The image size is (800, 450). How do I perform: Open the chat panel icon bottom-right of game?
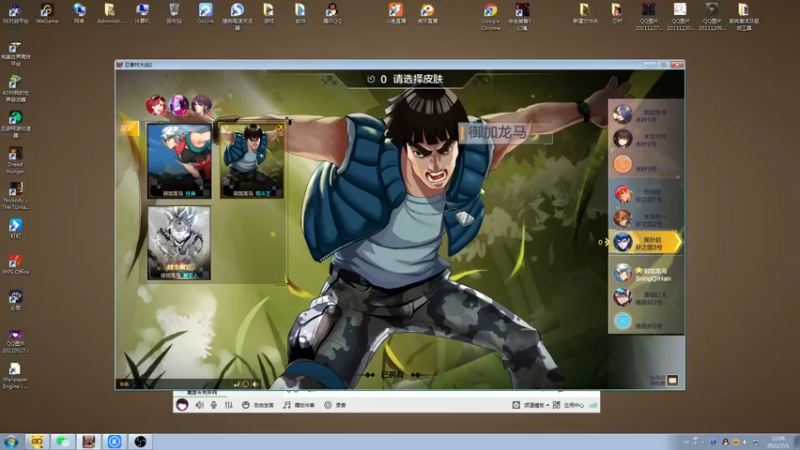[x=672, y=380]
